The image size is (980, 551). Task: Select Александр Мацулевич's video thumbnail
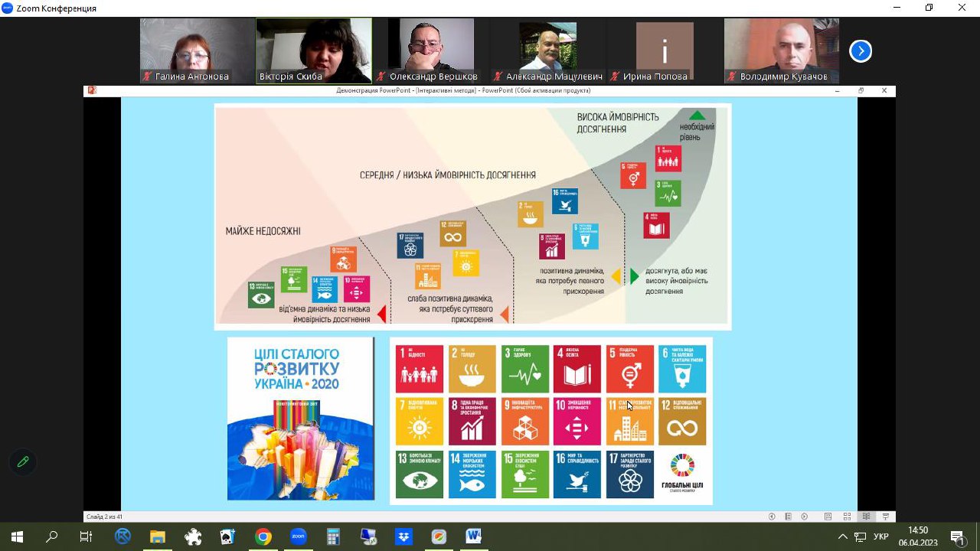[x=547, y=51]
